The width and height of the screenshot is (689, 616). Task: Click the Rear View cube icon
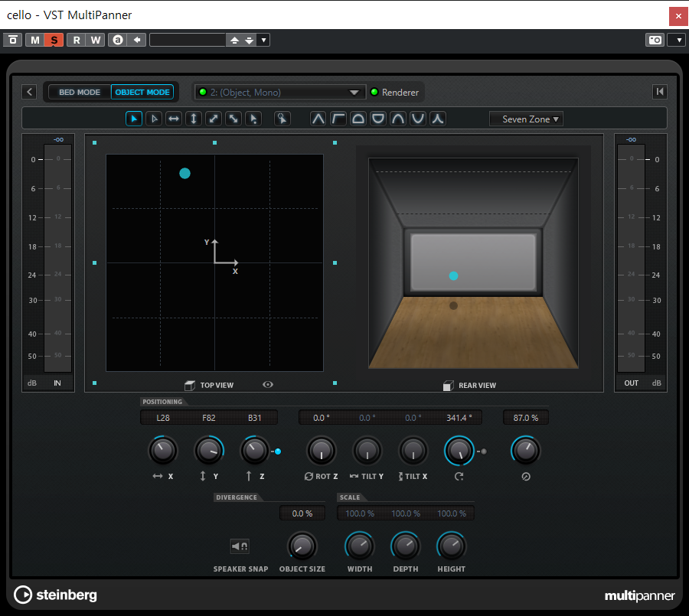(x=448, y=386)
